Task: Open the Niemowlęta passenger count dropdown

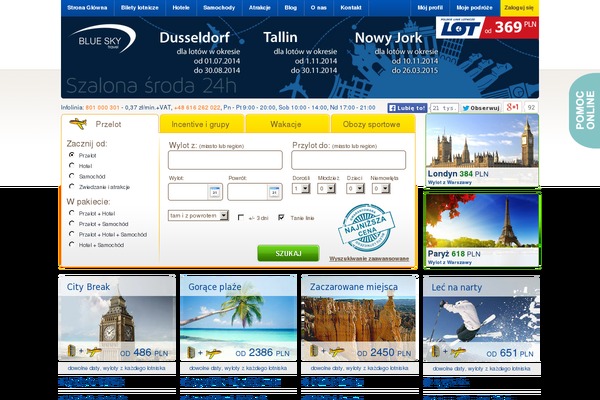Action: point(381,188)
